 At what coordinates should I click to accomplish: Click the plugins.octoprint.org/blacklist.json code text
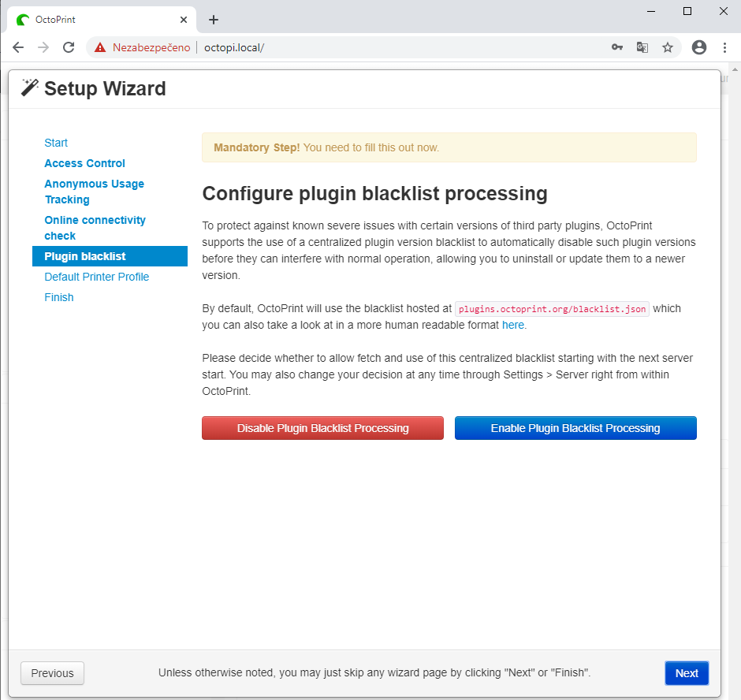552,309
